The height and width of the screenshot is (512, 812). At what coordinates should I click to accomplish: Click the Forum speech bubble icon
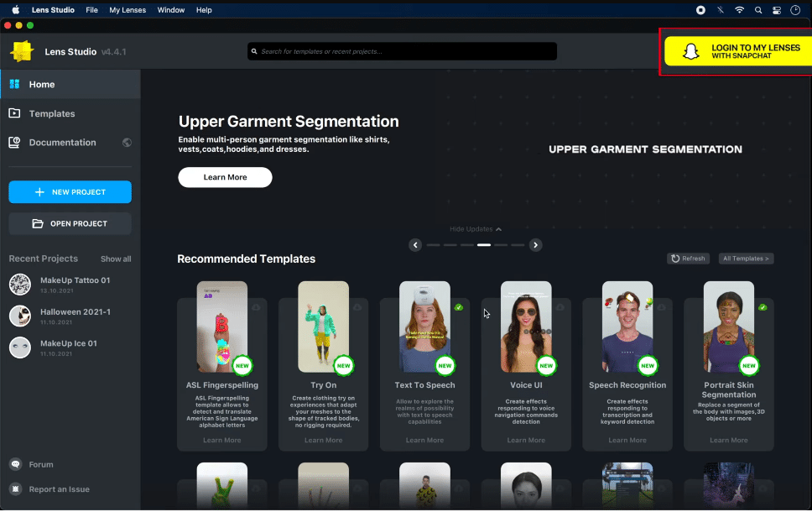tap(16, 464)
